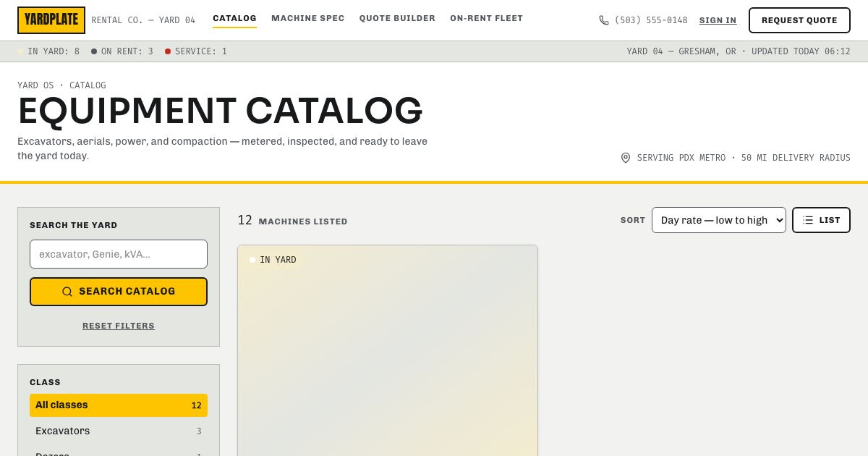Image resolution: width=868 pixels, height=456 pixels.
Task: Click the Yard OS · Catalog breadcrumb
Action: click(x=61, y=85)
